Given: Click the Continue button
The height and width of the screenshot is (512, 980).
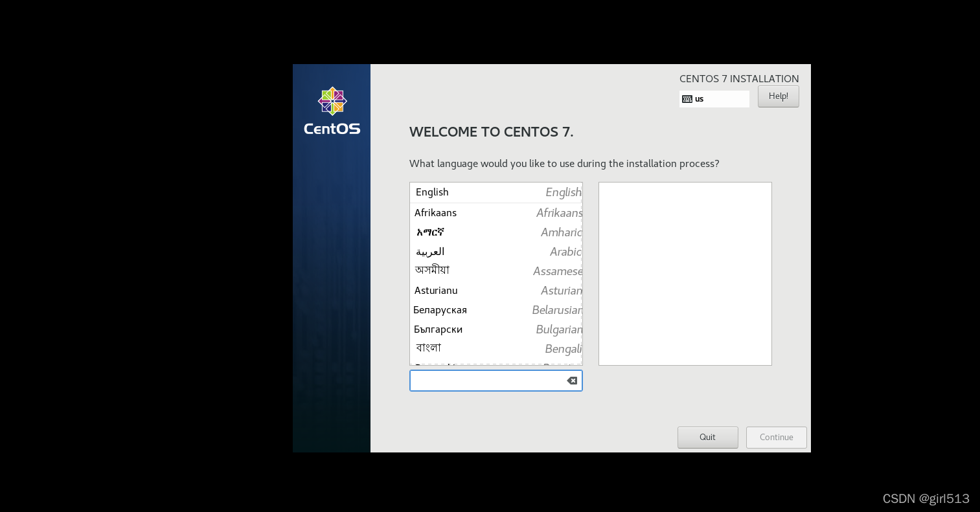Looking at the screenshot, I should click(x=776, y=437).
